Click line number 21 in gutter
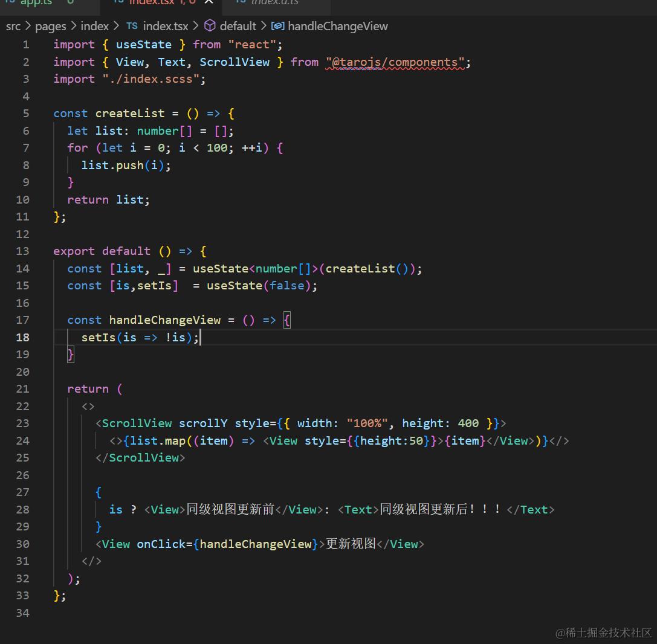The image size is (657, 644). pyautogui.click(x=22, y=389)
